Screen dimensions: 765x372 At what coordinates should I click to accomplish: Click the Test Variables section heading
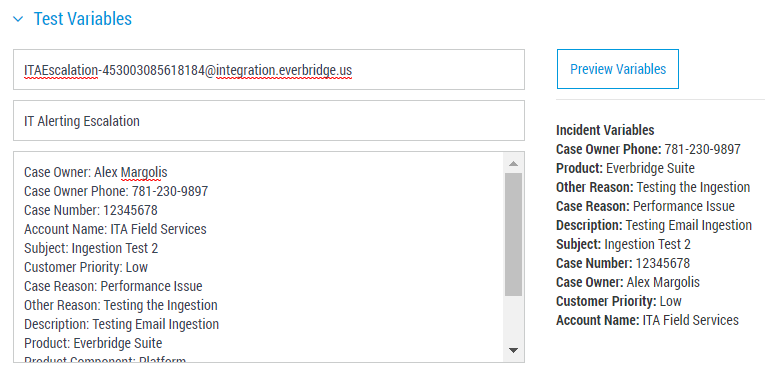pyautogui.click(x=82, y=19)
